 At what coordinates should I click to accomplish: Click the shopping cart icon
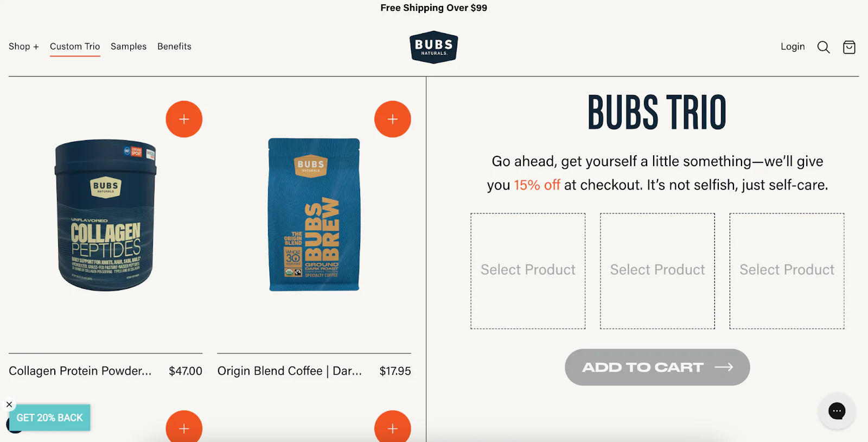click(x=848, y=47)
